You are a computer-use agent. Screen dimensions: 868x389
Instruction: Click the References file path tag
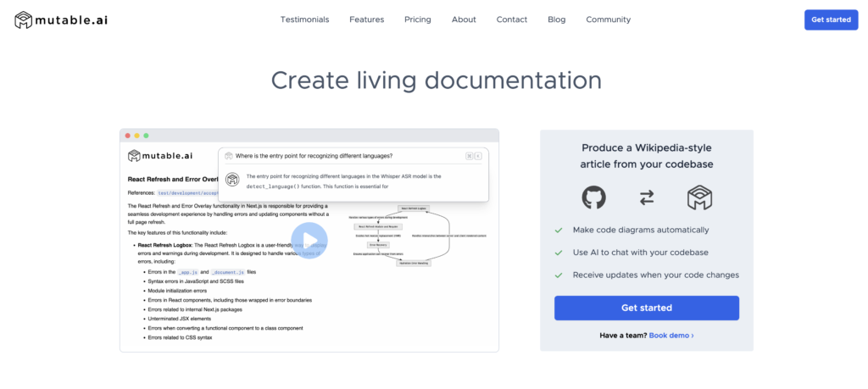[187, 193]
